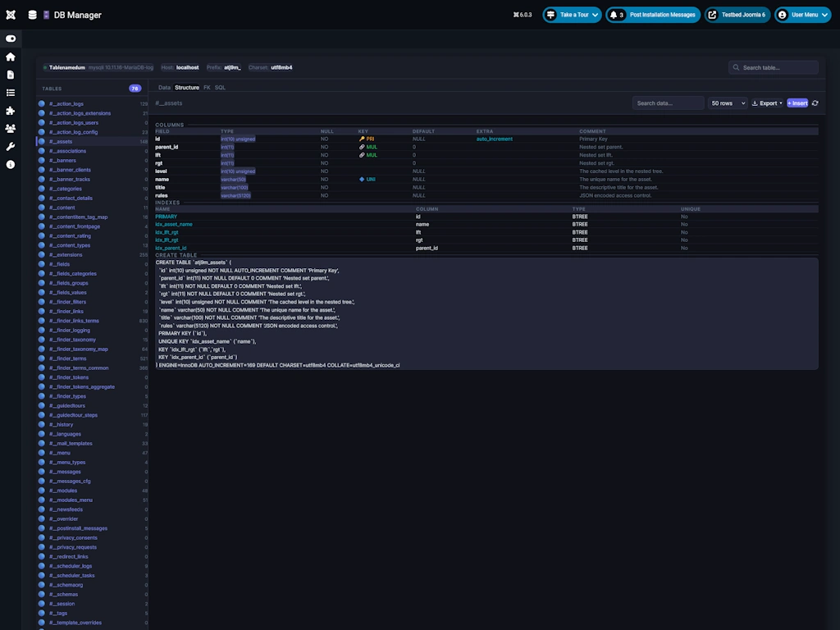840x630 pixels.
Task: Select the #__menu_types table
Action: tap(92, 463)
